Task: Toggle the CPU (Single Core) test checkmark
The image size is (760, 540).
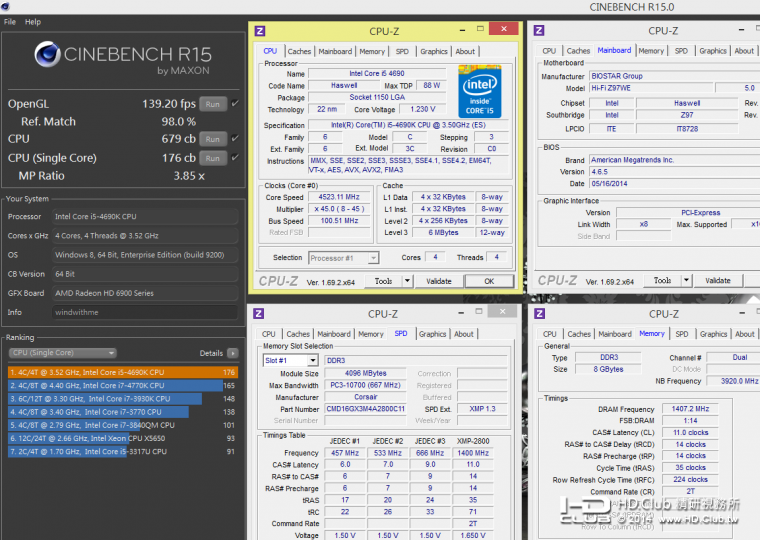Action: [x=235, y=158]
